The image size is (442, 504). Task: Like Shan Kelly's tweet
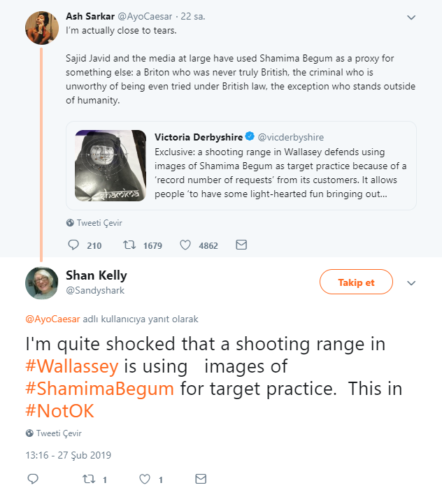click(145, 479)
